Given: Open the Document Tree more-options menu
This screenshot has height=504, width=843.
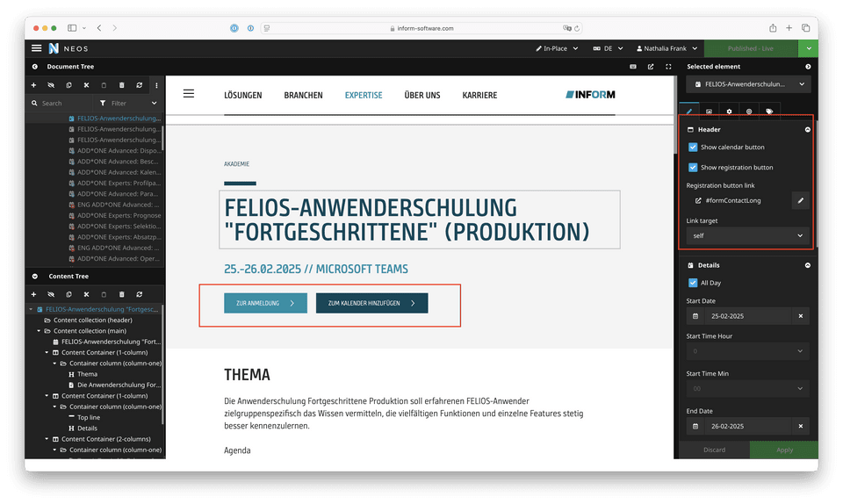Looking at the screenshot, I should pyautogui.click(x=156, y=85).
